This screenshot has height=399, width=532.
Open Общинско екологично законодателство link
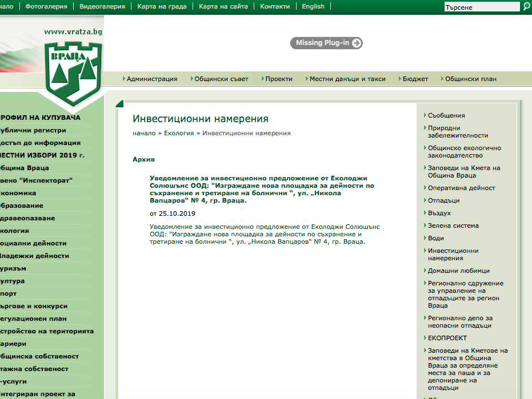(x=464, y=151)
